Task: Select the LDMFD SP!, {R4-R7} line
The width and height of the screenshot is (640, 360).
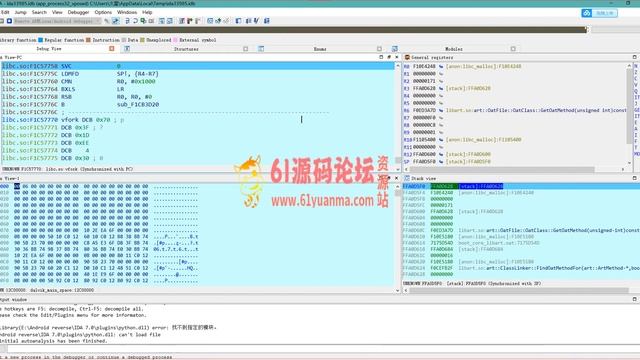Action: click(x=197, y=74)
